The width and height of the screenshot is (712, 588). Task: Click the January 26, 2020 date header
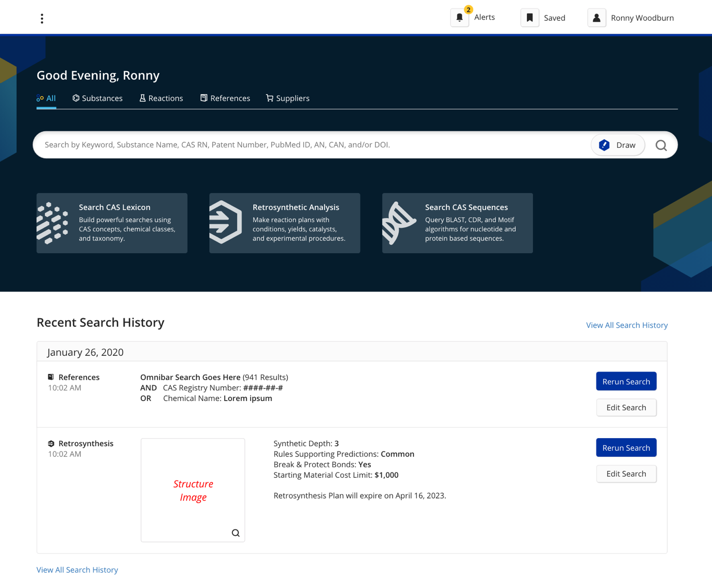pyautogui.click(x=85, y=352)
